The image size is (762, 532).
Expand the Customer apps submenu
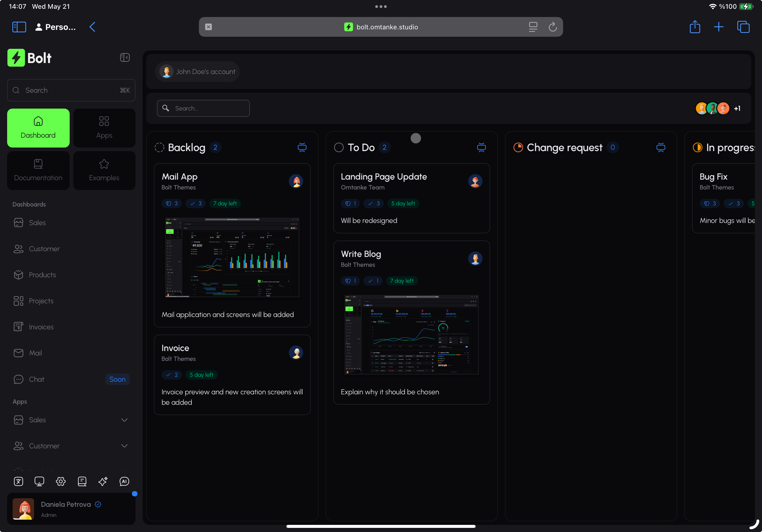tap(124, 446)
